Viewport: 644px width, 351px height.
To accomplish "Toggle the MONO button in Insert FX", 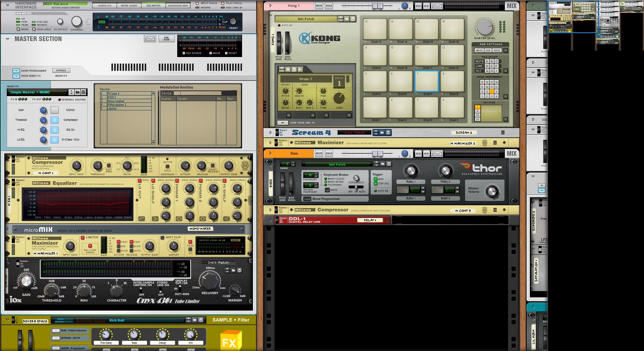I will coord(55,110).
